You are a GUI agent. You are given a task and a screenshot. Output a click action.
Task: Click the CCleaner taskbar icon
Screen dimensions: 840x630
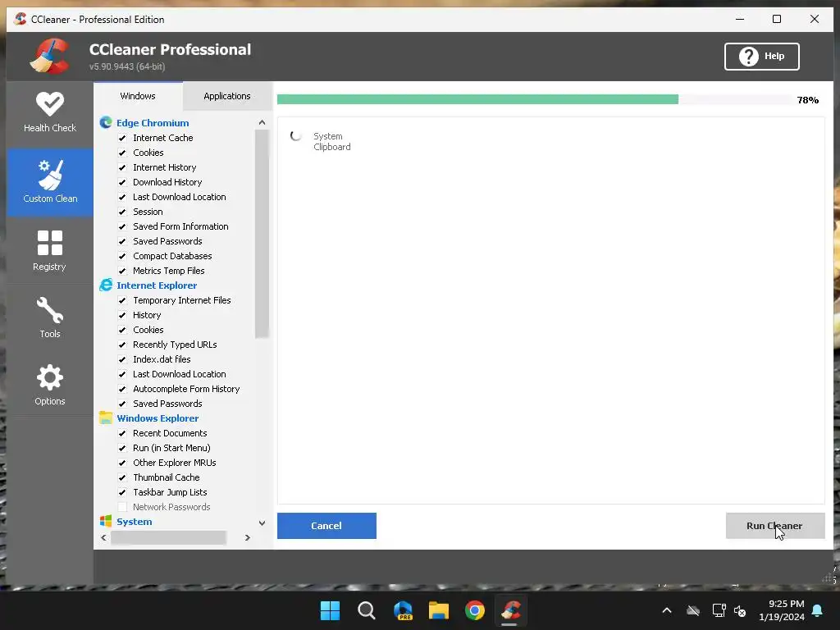(510, 610)
